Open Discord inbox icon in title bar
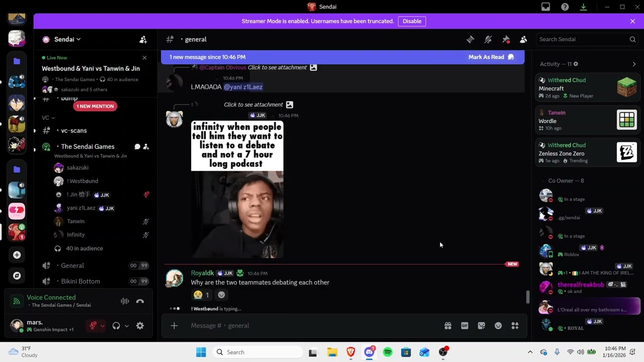644x362 pixels. [x=546, y=7]
